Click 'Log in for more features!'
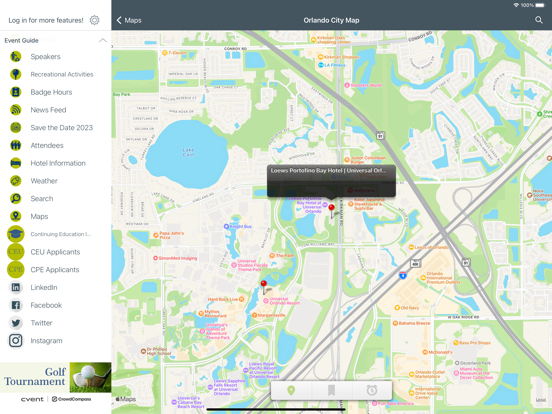Viewport: 552px width, 414px height. coord(46,20)
